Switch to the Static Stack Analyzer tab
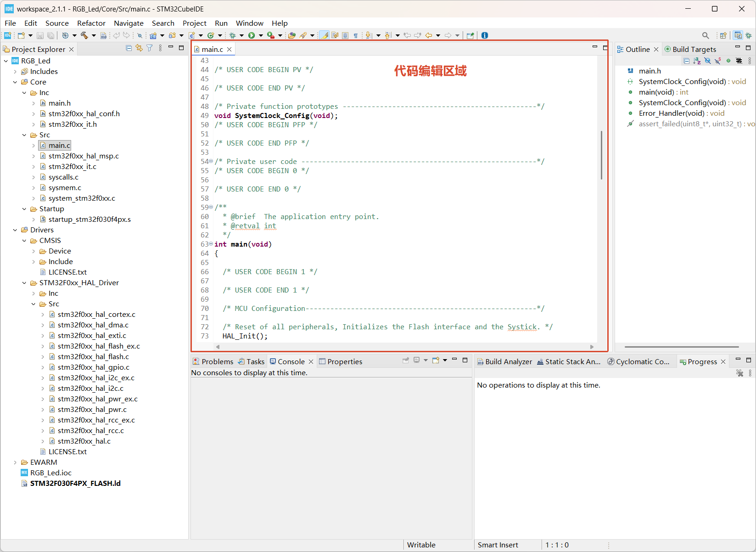The height and width of the screenshot is (552, 756). point(569,361)
